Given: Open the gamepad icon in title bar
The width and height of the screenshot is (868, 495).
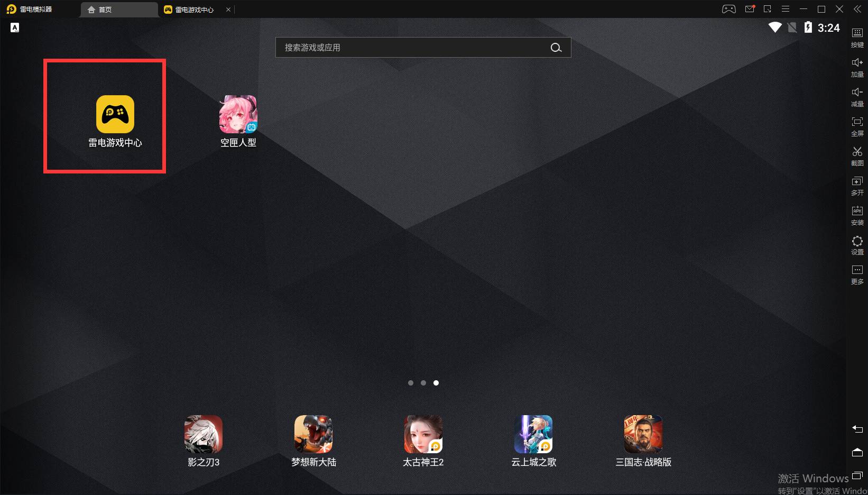Looking at the screenshot, I should pyautogui.click(x=729, y=9).
